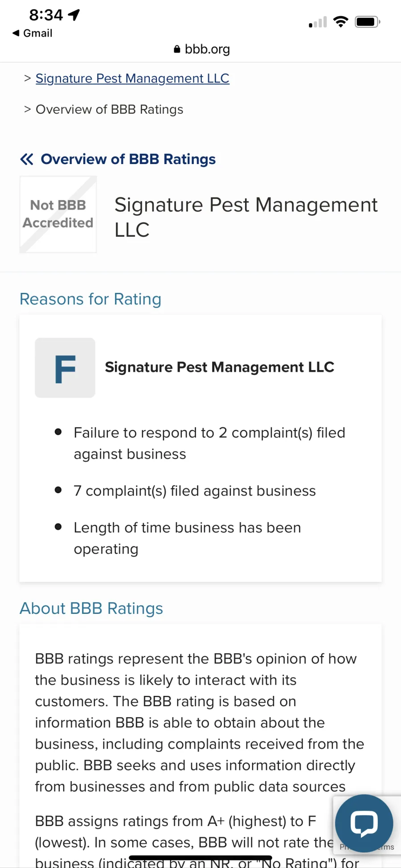This screenshot has height=868, width=401.
Task: Tap the 7 complaints filed bullet
Action: pyautogui.click(x=195, y=491)
